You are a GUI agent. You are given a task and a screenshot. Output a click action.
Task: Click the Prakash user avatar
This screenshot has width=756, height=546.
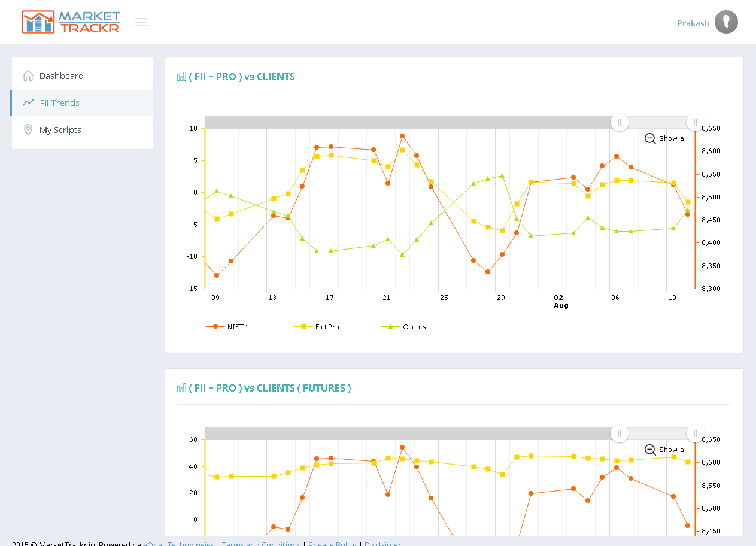point(726,22)
